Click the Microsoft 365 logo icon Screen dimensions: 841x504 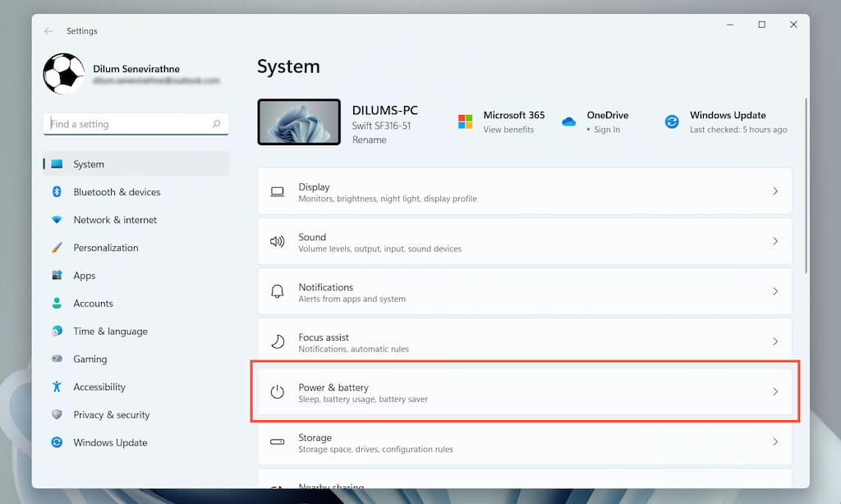(x=465, y=121)
